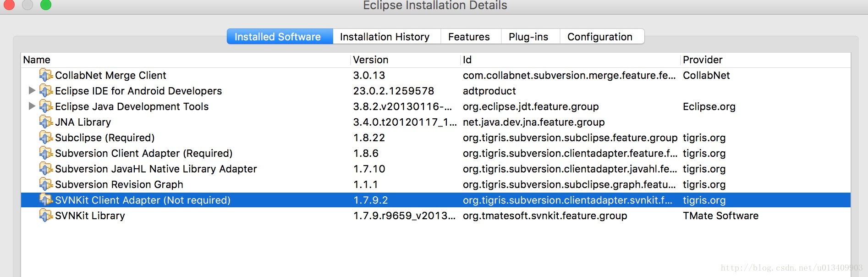Click the Eclipse IDE for Android Developers icon
The width and height of the screenshot is (868, 277).
pos(46,90)
